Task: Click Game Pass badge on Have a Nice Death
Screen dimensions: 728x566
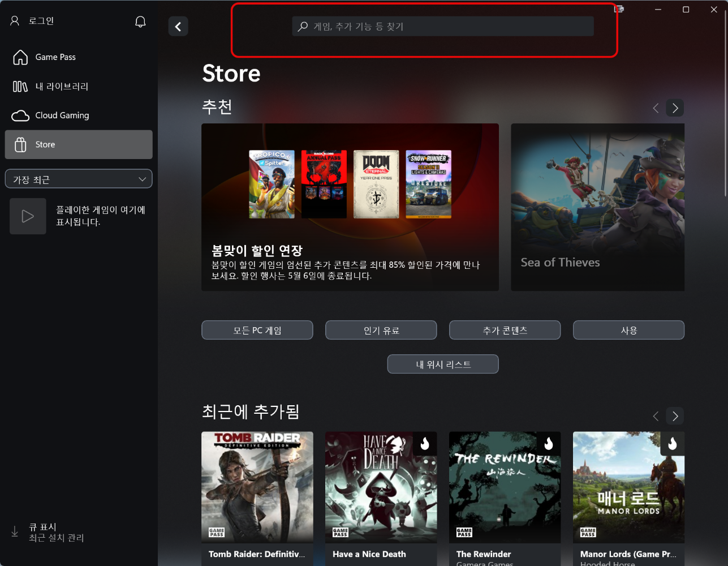Action: [341, 533]
